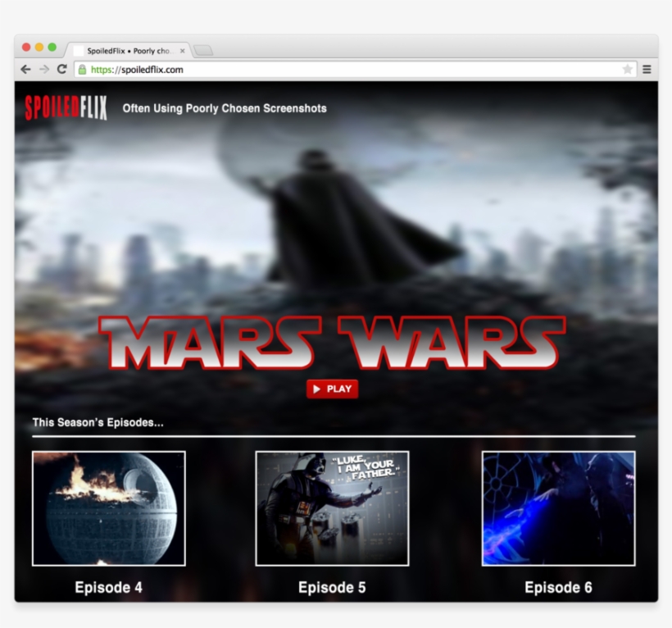Screen dimensions: 672x628
Task: Open the Episode 6 blue lightning thumbnail
Action: 558,508
